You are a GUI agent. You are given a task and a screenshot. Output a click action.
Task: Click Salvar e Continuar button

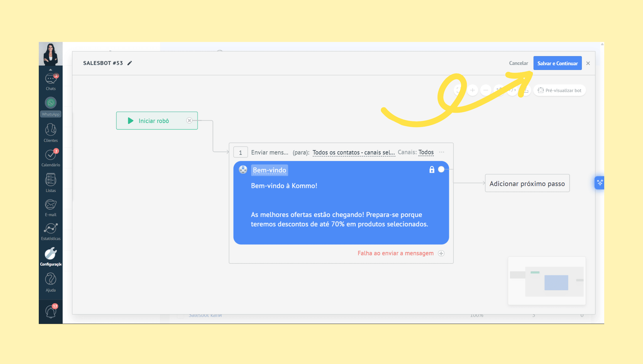(557, 63)
